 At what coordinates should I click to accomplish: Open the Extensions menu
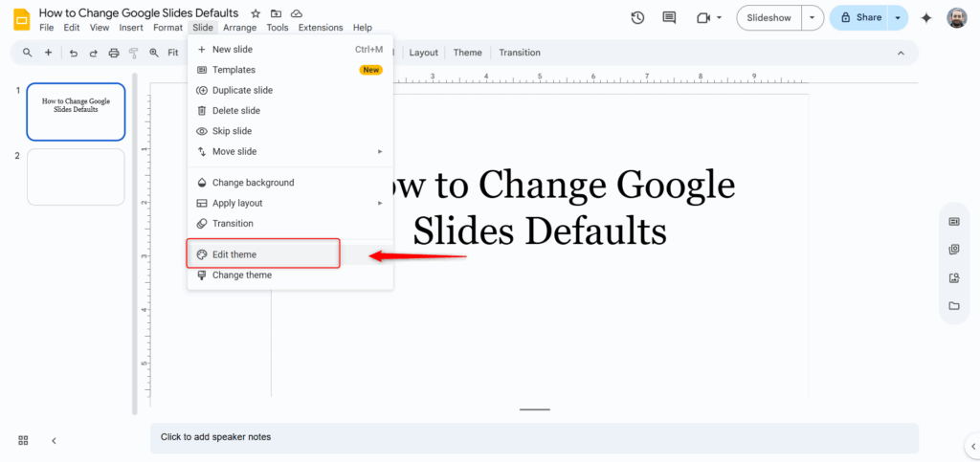tap(320, 28)
